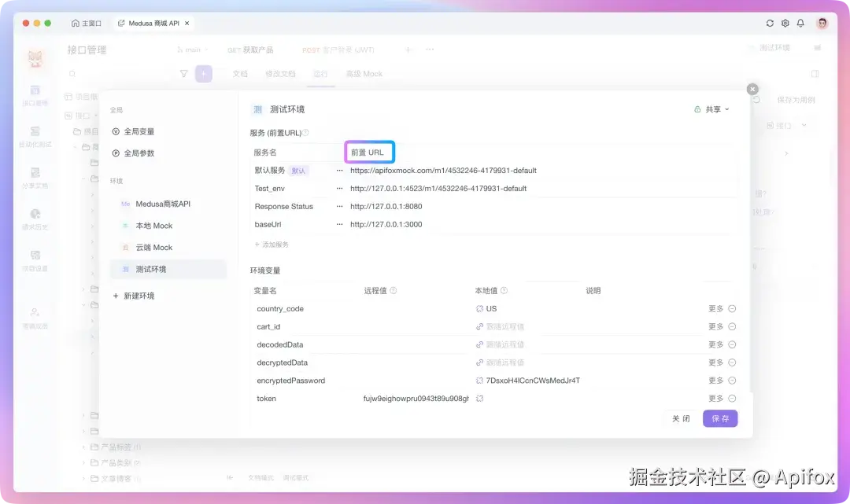Expand 更多 options for cart_id variable
The width and height of the screenshot is (850, 504).
(x=716, y=326)
